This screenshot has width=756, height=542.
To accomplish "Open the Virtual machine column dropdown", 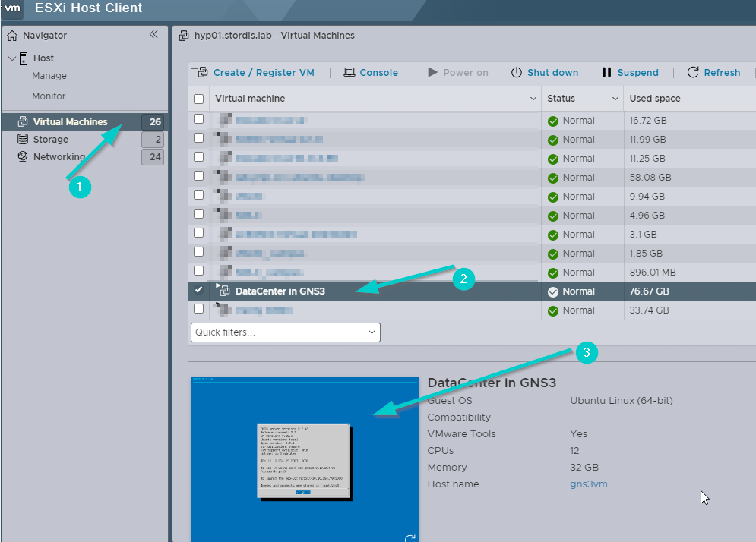I will coord(533,99).
